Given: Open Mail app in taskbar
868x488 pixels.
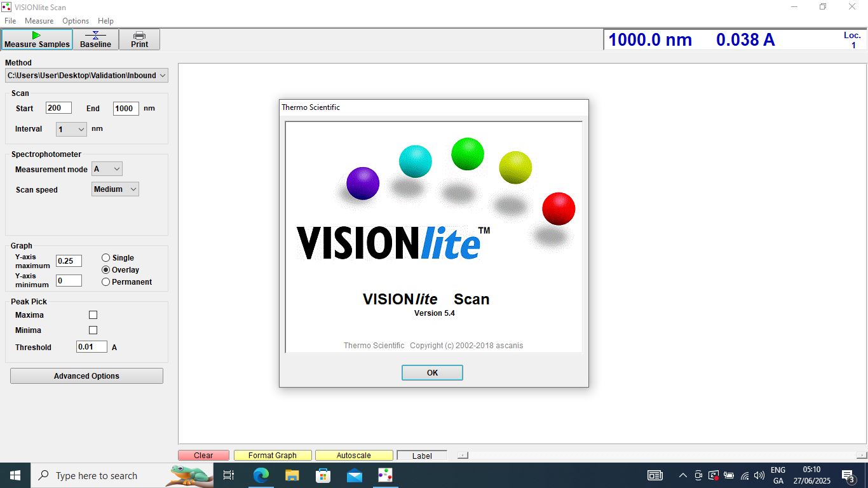Looking at the screenshot, I should click(354, 475).
